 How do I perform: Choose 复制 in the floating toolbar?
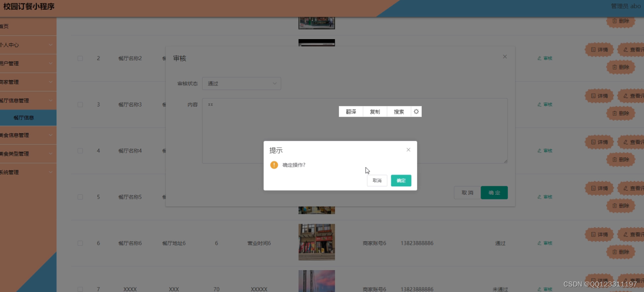point(375,111)
